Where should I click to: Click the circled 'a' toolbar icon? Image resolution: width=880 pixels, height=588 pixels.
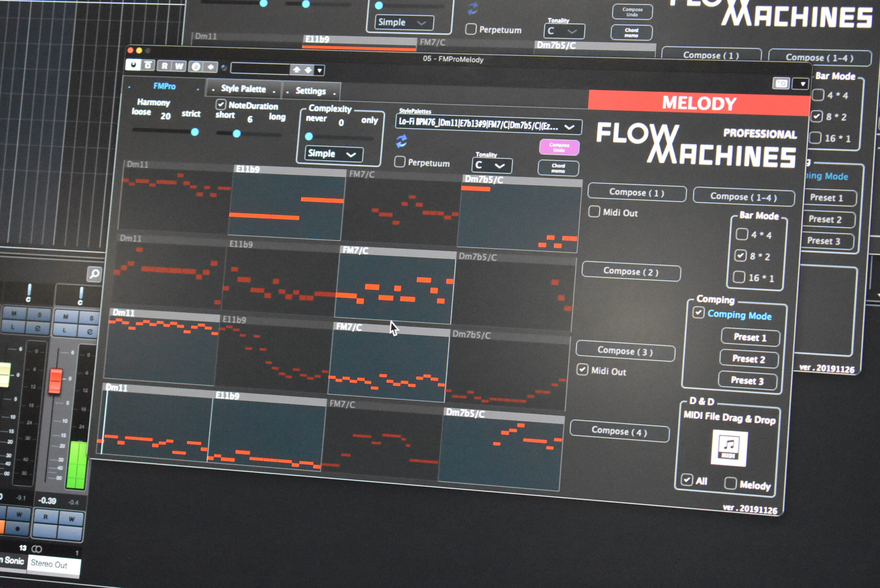click(x=196, y=67)
